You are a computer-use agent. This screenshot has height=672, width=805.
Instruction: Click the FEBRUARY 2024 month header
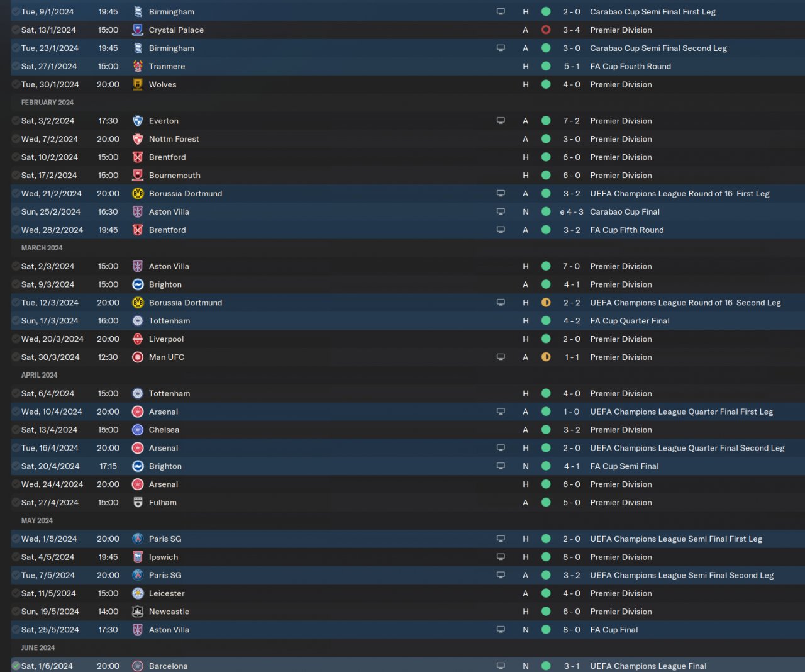click(x=47, y=103)
